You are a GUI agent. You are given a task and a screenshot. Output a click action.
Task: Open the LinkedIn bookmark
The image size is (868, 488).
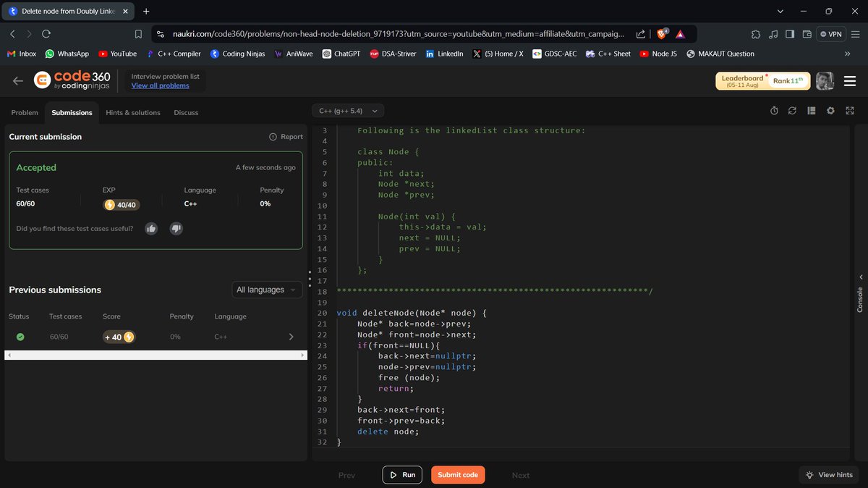pos(444,54)
